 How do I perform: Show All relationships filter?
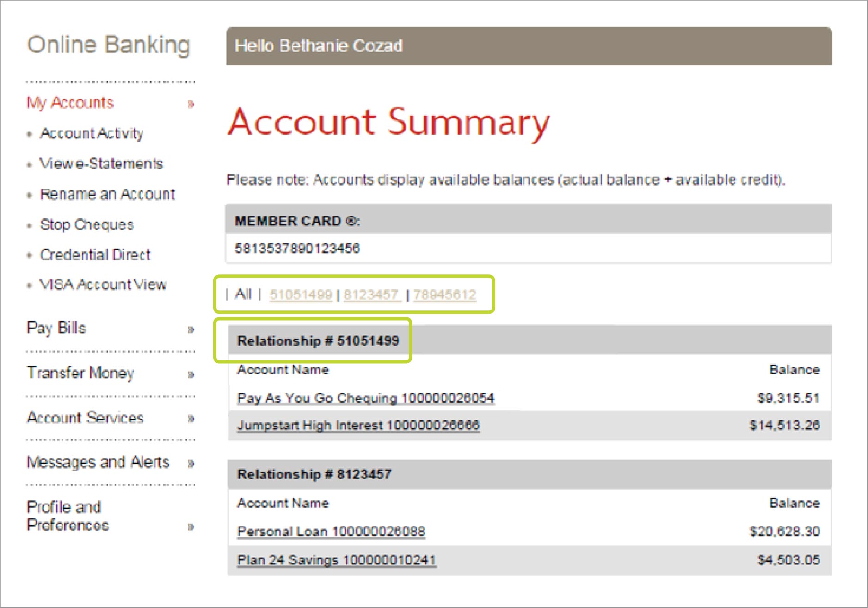(243, 294)
